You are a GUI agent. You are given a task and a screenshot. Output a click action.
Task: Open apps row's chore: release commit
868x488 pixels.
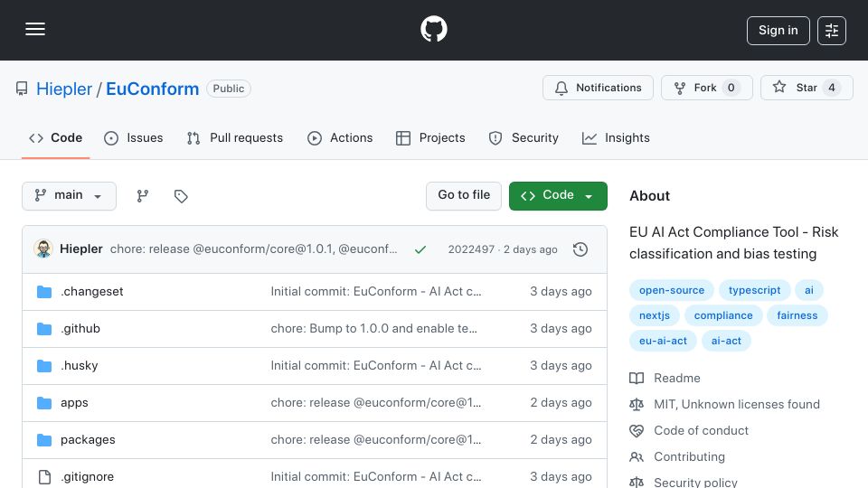tap(376, 403)
